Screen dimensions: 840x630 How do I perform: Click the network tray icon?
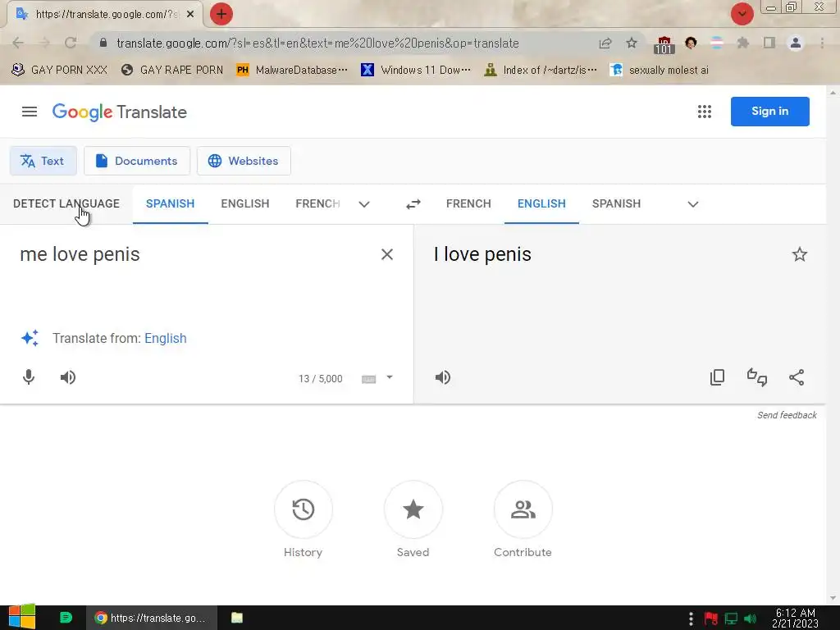tap(731, 619)
